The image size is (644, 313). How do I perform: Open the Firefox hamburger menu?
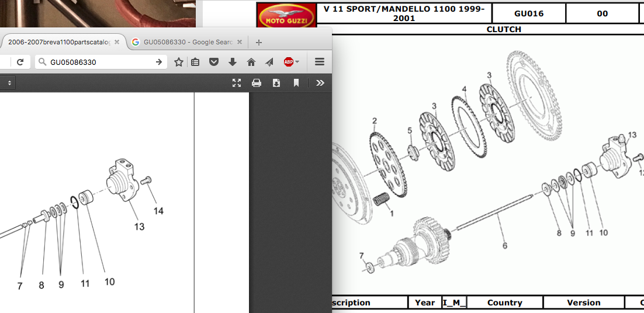[x=320, y=62]
